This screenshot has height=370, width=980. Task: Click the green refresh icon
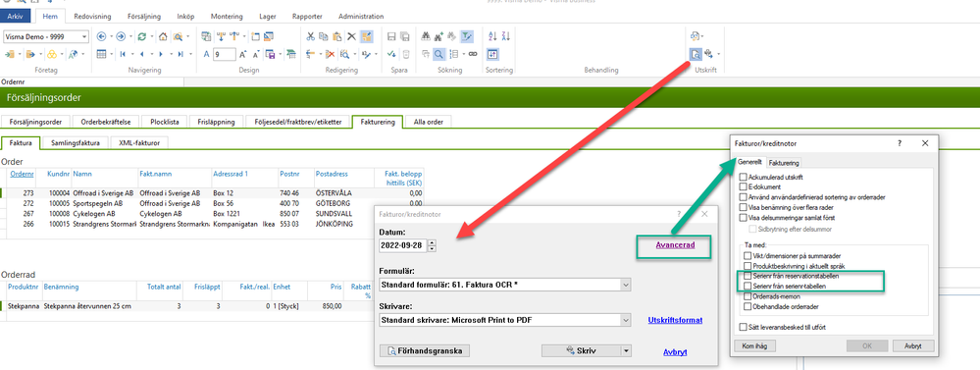[142, 37]
